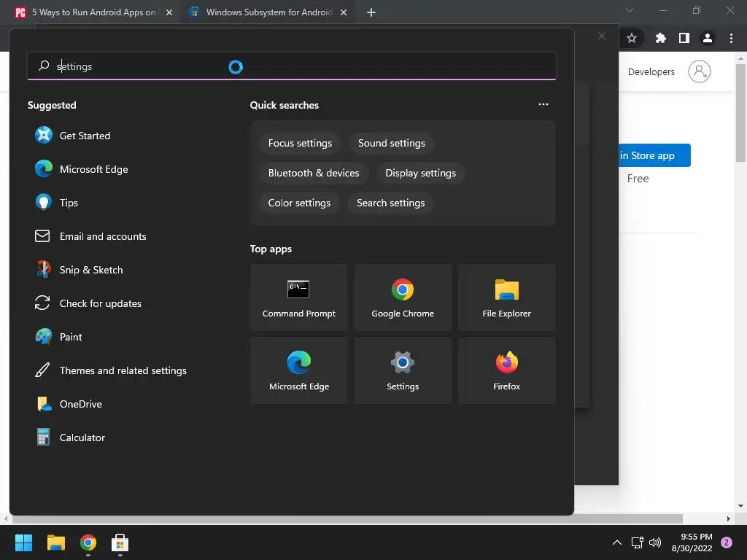Open the clock and date flyout
Viewport: 747px width, 560px height.
(692, 542)
